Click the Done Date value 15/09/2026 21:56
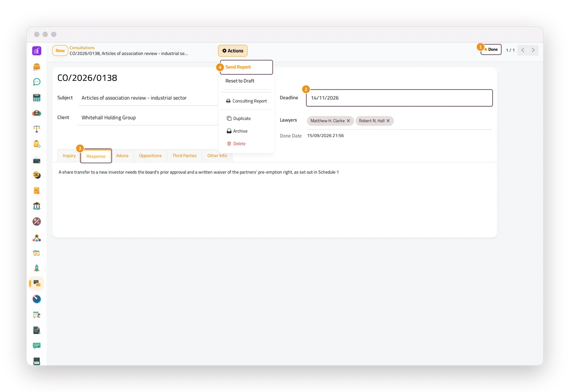570x392 pixels. (x=325, y=136)
